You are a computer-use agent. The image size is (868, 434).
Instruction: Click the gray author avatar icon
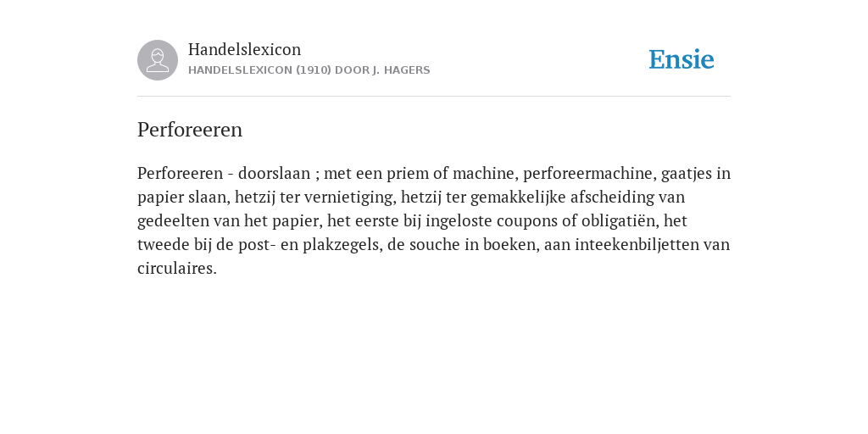coord(158,60)
